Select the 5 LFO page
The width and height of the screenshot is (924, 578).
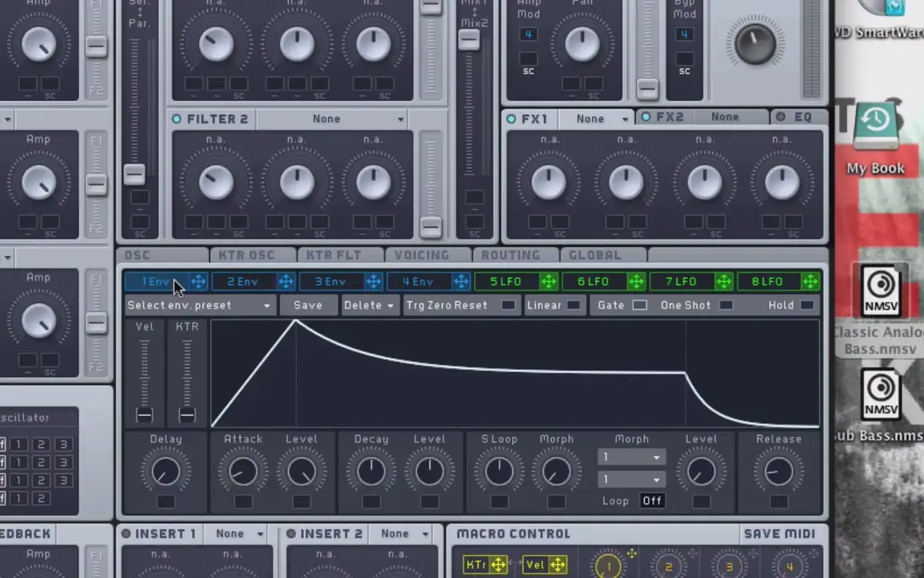(506, 282)
